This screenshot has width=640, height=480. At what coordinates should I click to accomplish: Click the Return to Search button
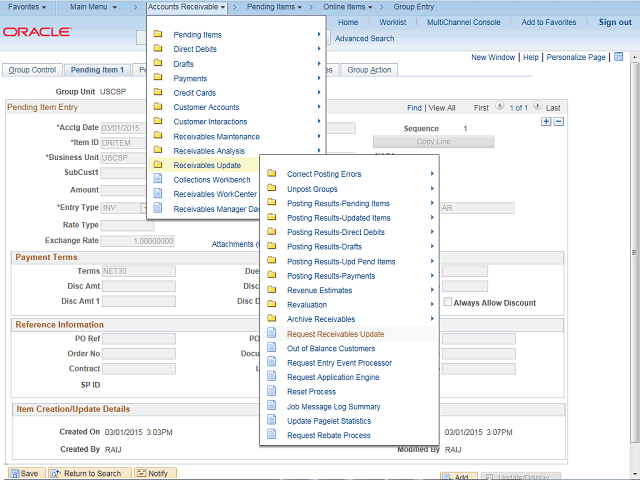point(90,473)
